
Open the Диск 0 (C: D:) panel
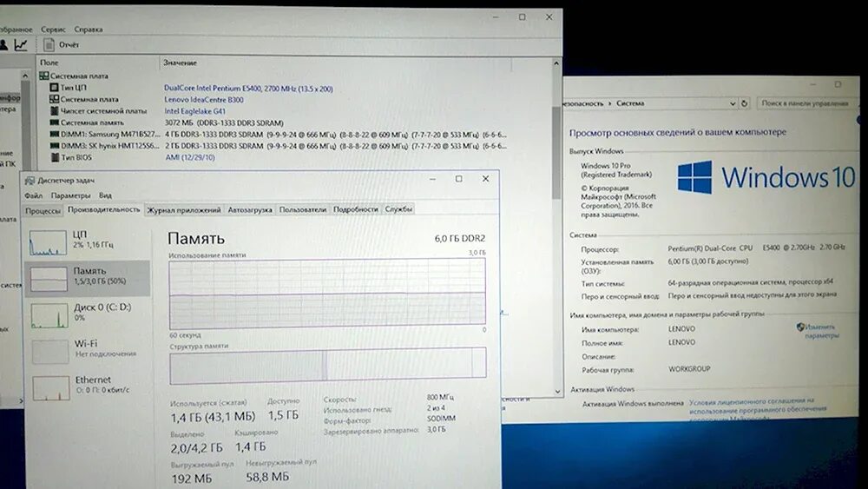(88, 314)
